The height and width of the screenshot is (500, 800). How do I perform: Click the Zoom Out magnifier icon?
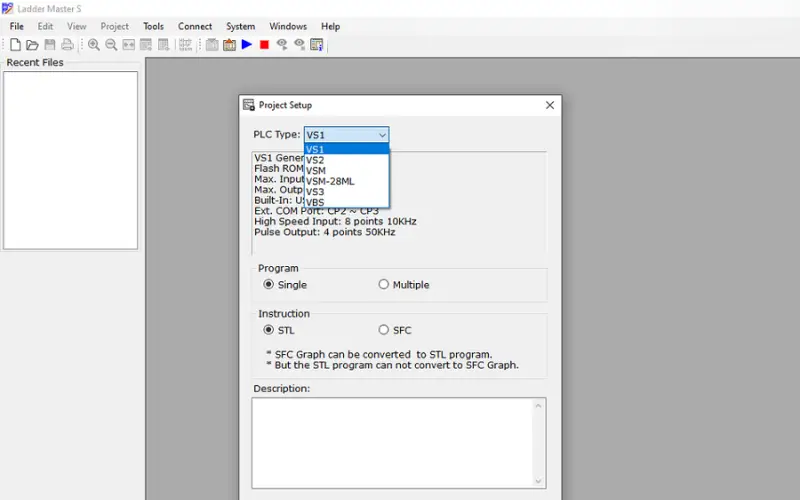(x=111, y=45)
